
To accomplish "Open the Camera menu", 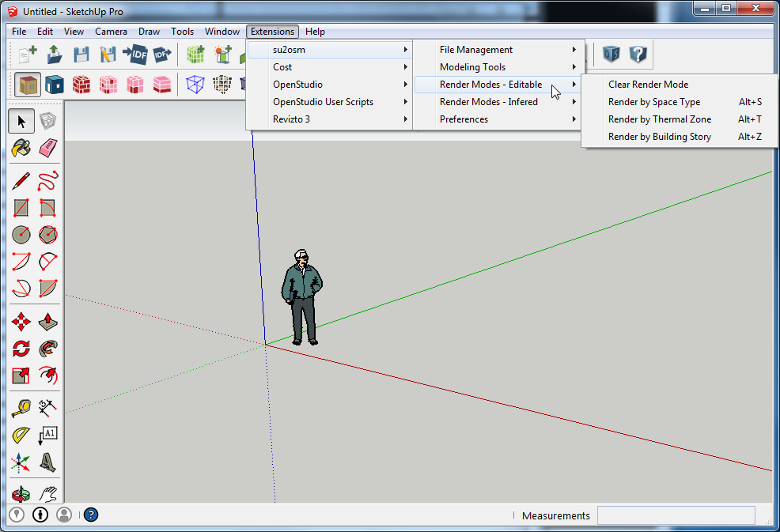I will pyautogui.click(x=111, y=32).
